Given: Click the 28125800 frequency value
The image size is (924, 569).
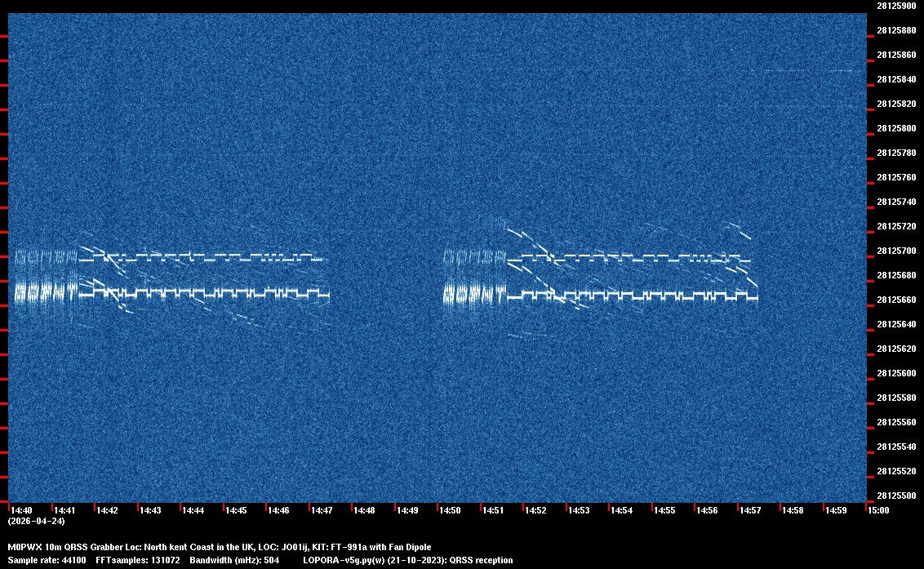Looking at the screenshot, I should 897,128.
